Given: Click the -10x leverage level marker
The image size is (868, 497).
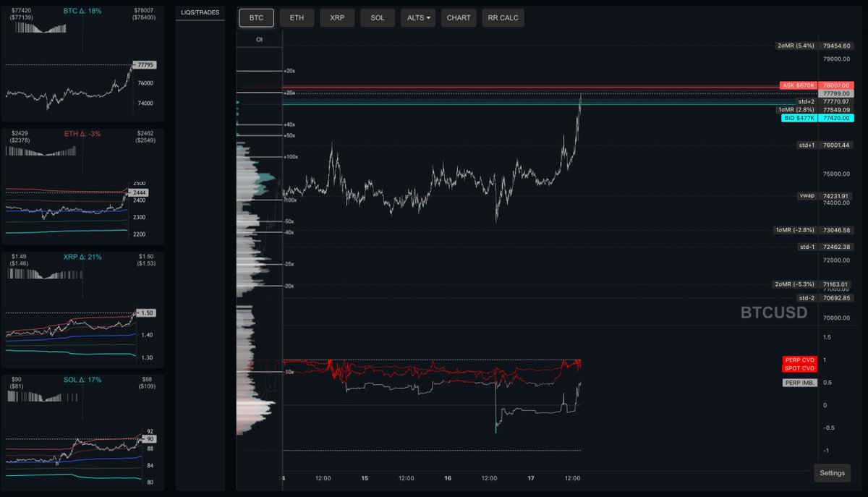Looking at the screenshot, I should tap(289, 372).
